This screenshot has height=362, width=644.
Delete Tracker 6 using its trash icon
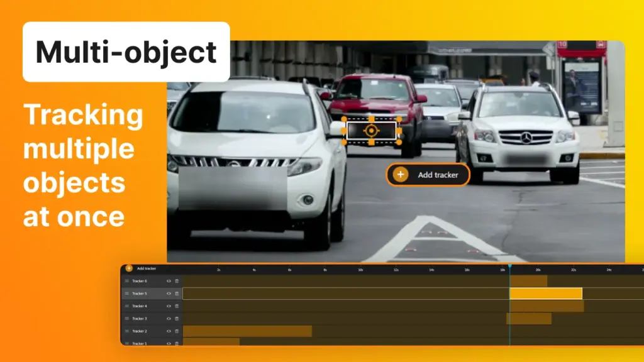(x=177, y=281)
